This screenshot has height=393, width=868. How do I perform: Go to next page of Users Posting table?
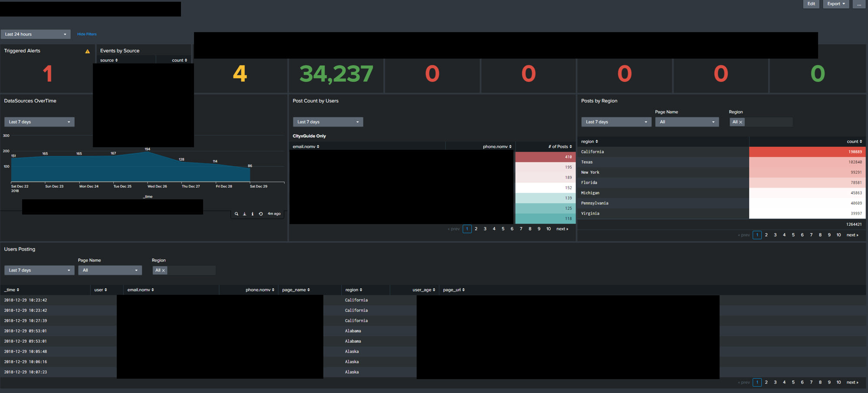click(852, 383)
